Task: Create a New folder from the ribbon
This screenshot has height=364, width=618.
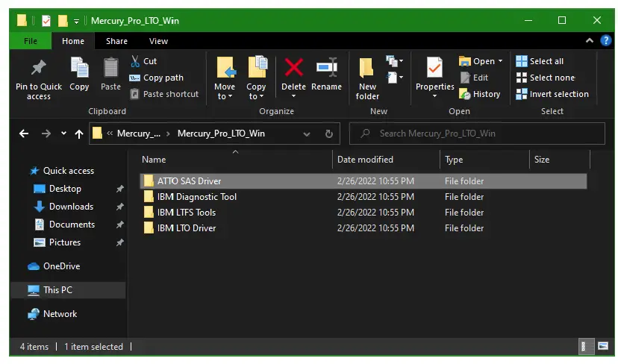Action: pos(367,78)
